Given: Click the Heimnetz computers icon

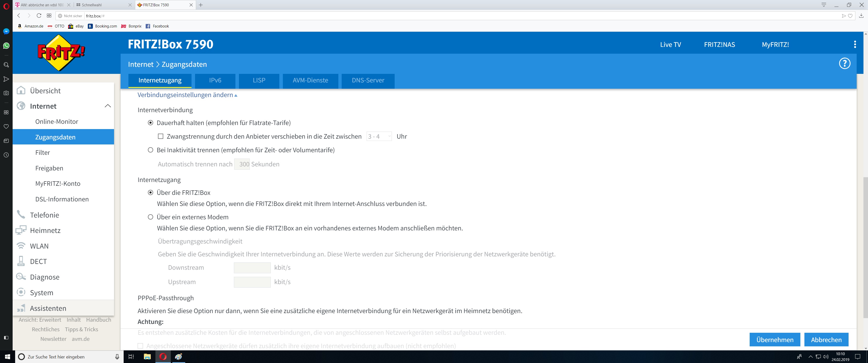Looking at the screenshot, I should pos(21,230).
